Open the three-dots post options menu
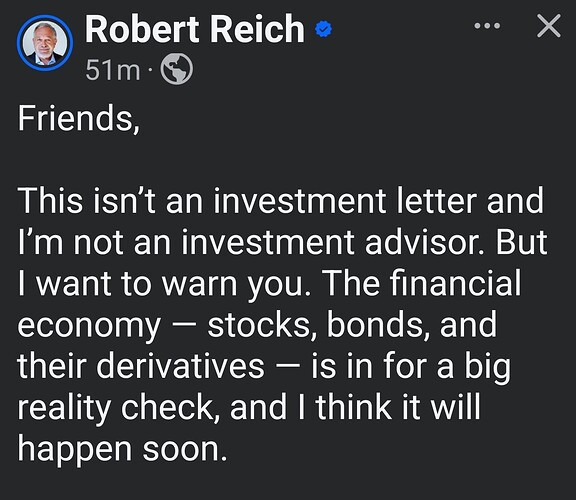 click(487, 26)
